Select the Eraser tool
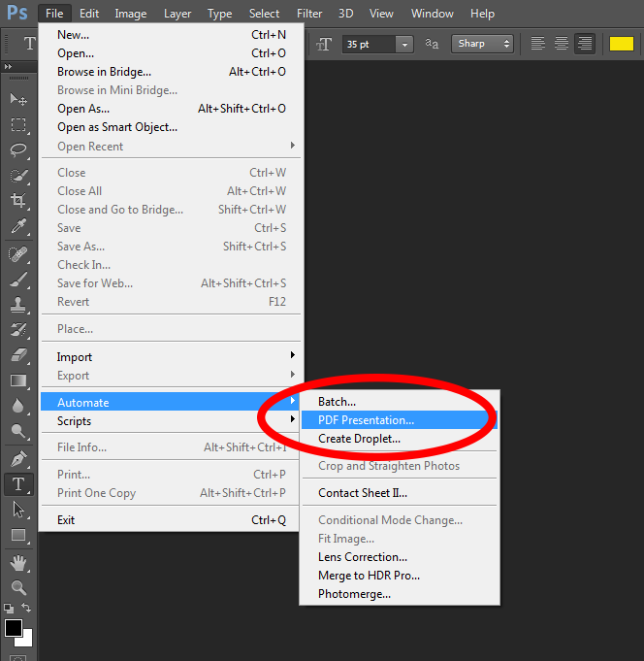The width and height of the screenshot is (644, 661). [x=18, y=355]
